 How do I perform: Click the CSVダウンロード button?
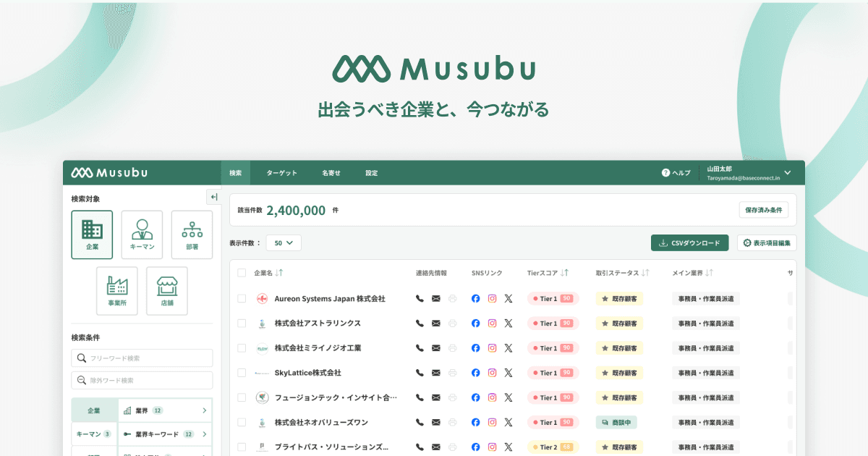pyautogui.click(x=689, y=242)
